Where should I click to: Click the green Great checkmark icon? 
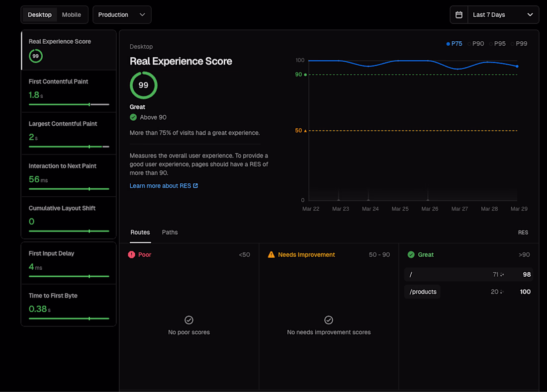coord(411,254)
